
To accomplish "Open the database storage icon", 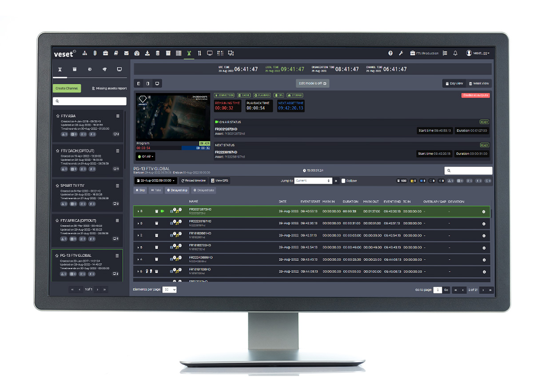I will pos(158,53).
